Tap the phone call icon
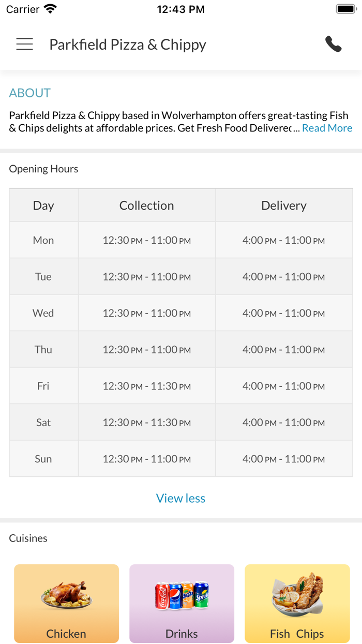 334,45
